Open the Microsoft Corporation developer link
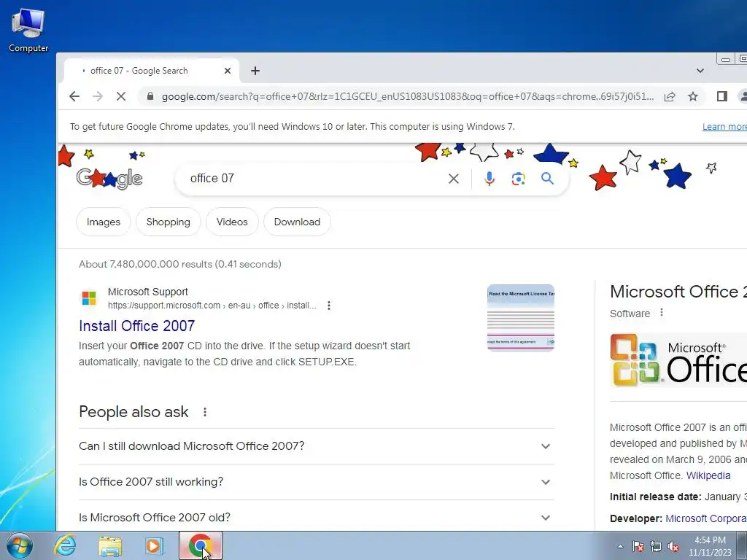Screen dimensions: 747x560 [706, 518]
